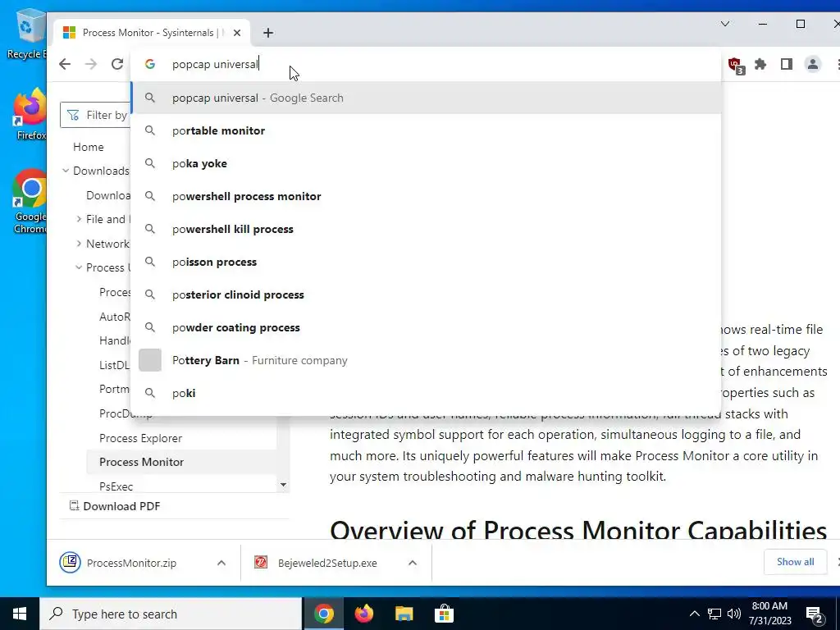Expand the Networking tree node
The height and width of the screenshot is (630, 840).
(79, 244)
